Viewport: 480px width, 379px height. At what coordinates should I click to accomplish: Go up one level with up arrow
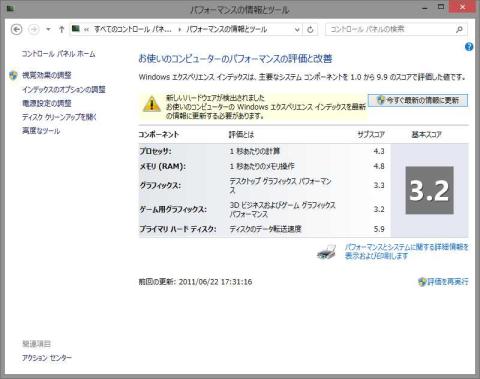coord(61,29)
